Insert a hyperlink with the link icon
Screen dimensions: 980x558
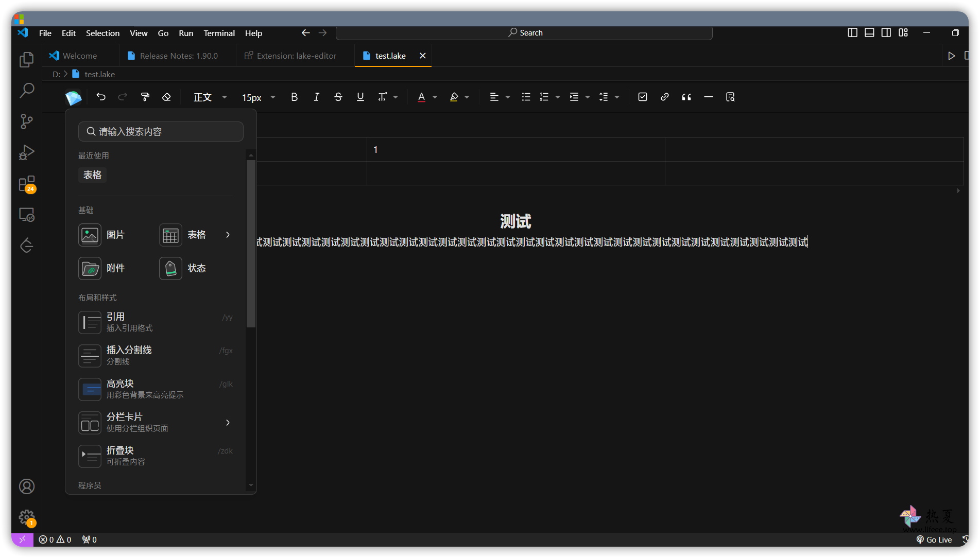coord(664,97)
